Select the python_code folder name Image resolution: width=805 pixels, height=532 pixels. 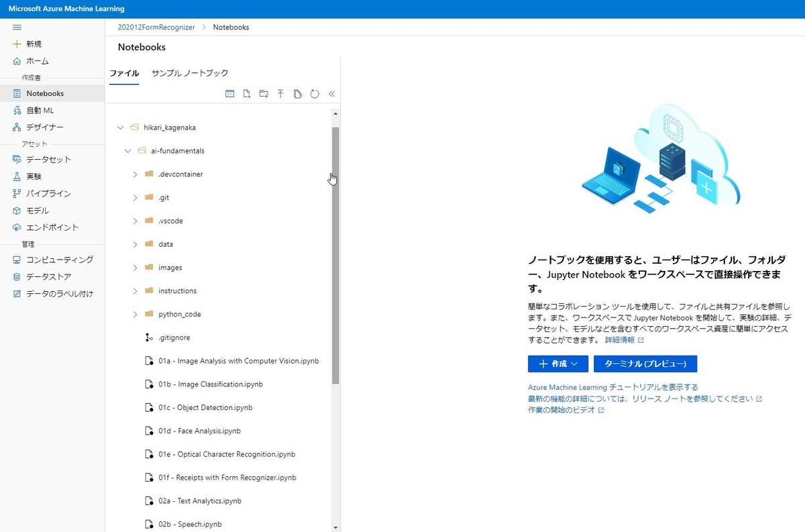coord(180,314)
